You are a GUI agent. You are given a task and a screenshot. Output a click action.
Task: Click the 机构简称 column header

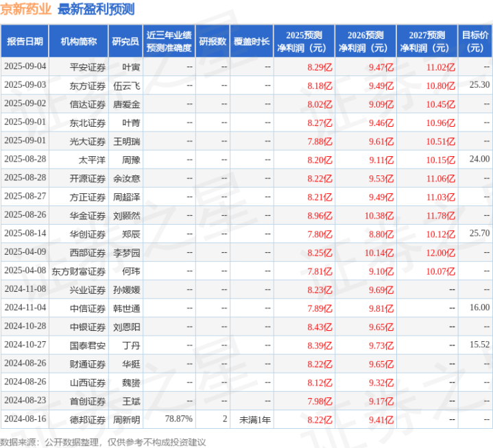tap(78, 41)
